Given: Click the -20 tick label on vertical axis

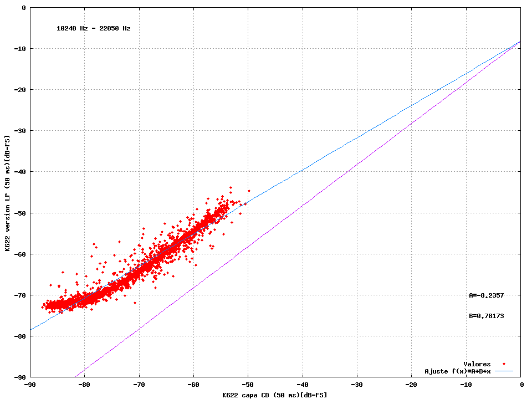Looking at the screenshot, I should [19, 90].
